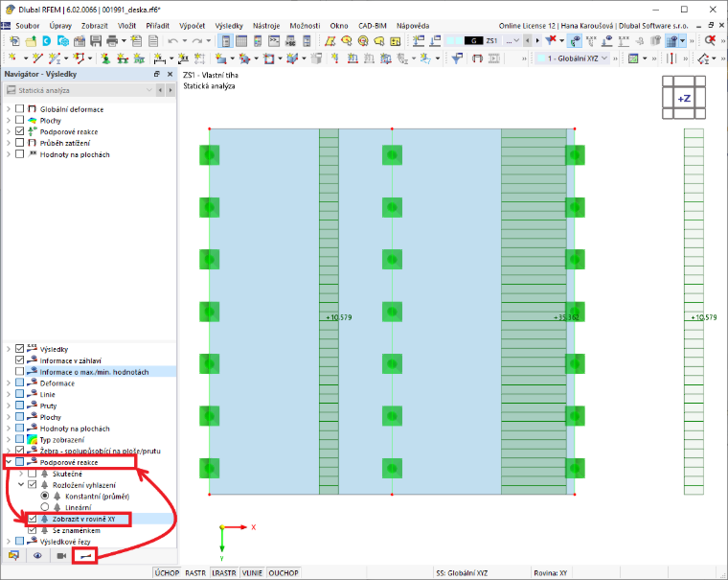Viewport: 728px width, 580px height.
Task: Open Soubor menu
Action: coord(28,26)
